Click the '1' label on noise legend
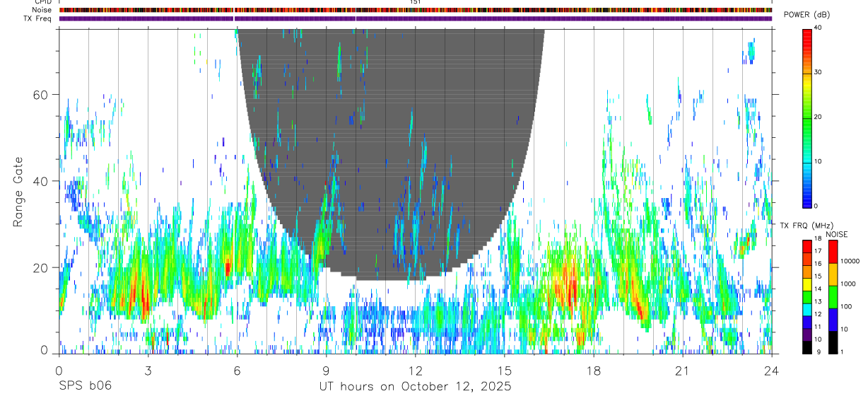Viewport: 868px width, 401px height. coord(840,351)
